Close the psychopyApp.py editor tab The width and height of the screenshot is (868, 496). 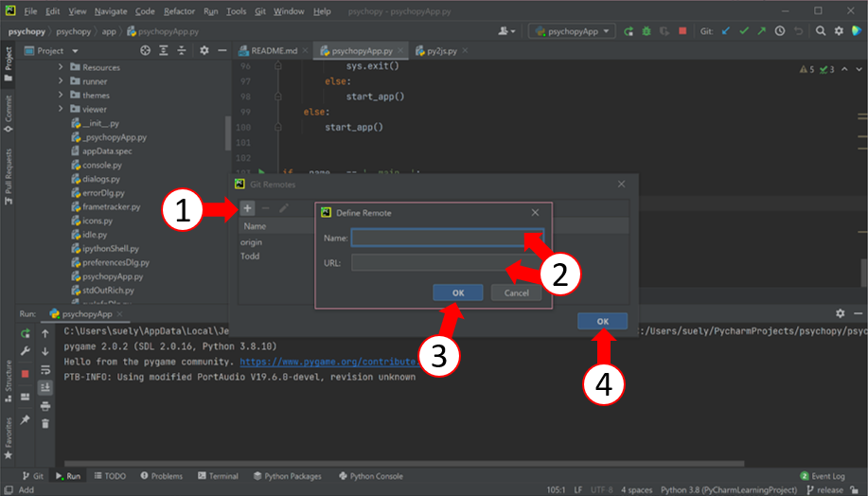click(400, 51)
